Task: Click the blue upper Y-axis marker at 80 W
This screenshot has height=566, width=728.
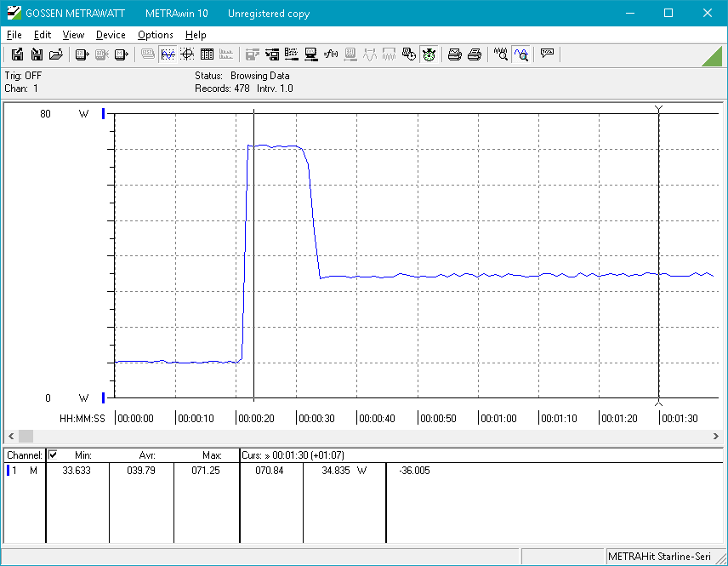Action: pyautogui.click(x=103, y=113)
